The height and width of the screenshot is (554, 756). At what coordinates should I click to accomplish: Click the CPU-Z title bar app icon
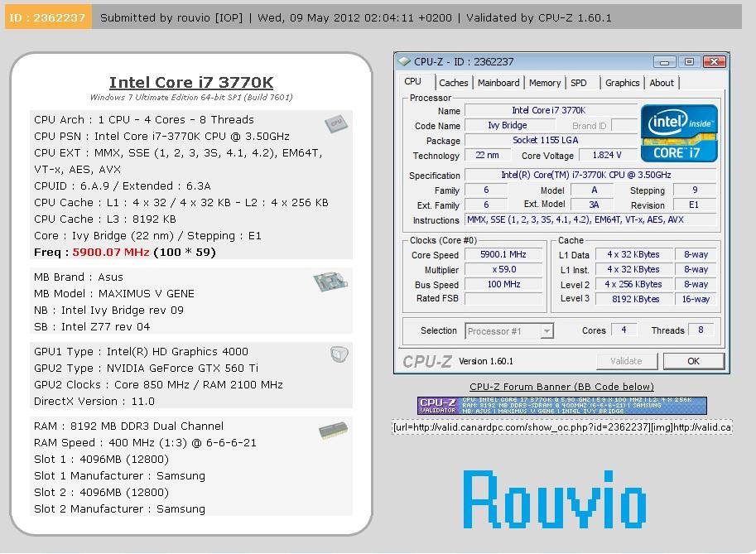[x=403, y=62]
